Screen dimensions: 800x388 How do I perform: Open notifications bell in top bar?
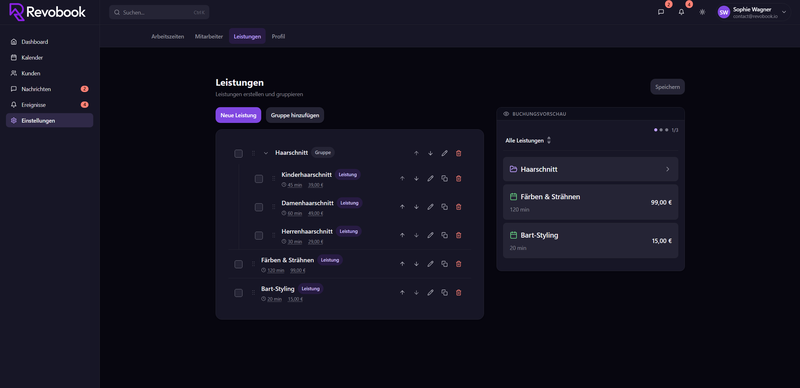(681, 12)
